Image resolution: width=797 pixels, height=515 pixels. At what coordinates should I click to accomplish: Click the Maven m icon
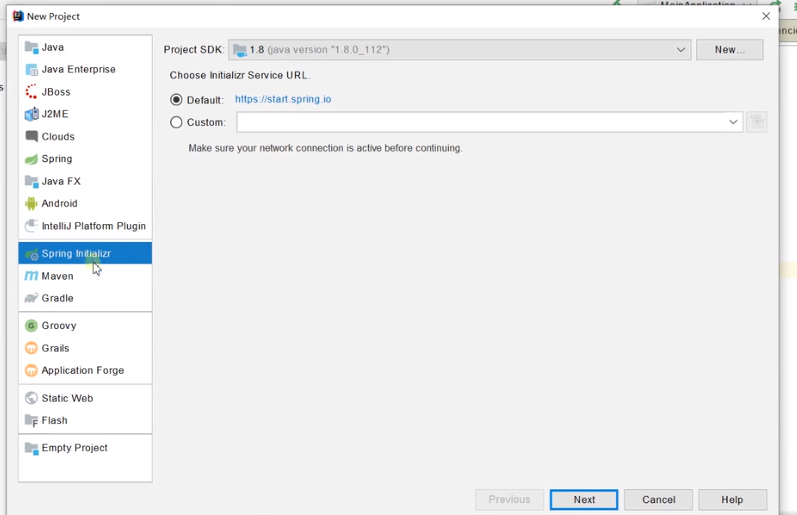(x=32, y=276)
